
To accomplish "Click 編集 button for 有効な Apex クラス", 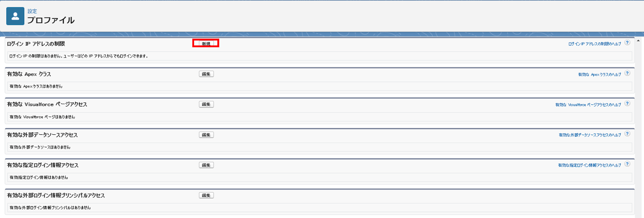I will pyautogui.click(x=206, y=74).
